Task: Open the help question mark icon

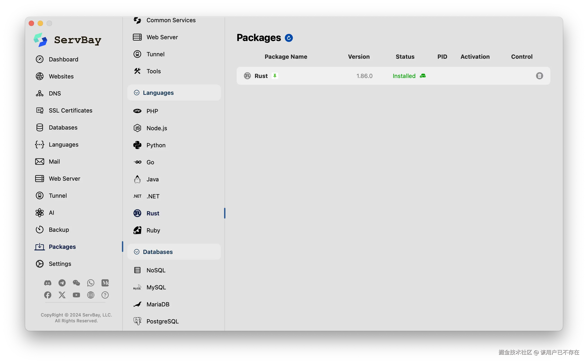Action: pos(105,295)
